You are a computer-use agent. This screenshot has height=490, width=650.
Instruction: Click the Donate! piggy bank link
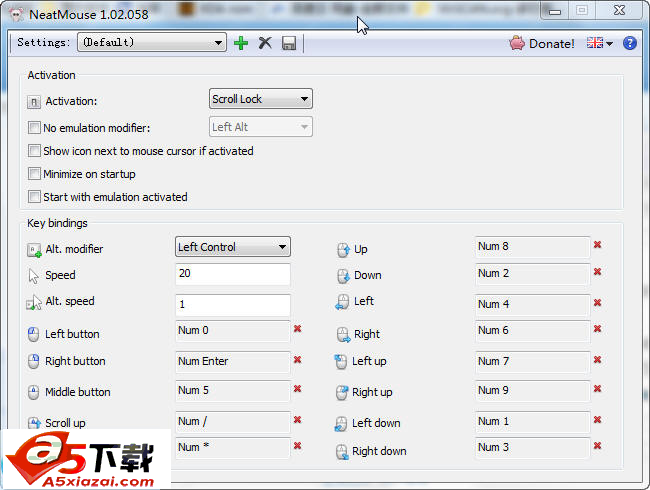coord(542,43)
